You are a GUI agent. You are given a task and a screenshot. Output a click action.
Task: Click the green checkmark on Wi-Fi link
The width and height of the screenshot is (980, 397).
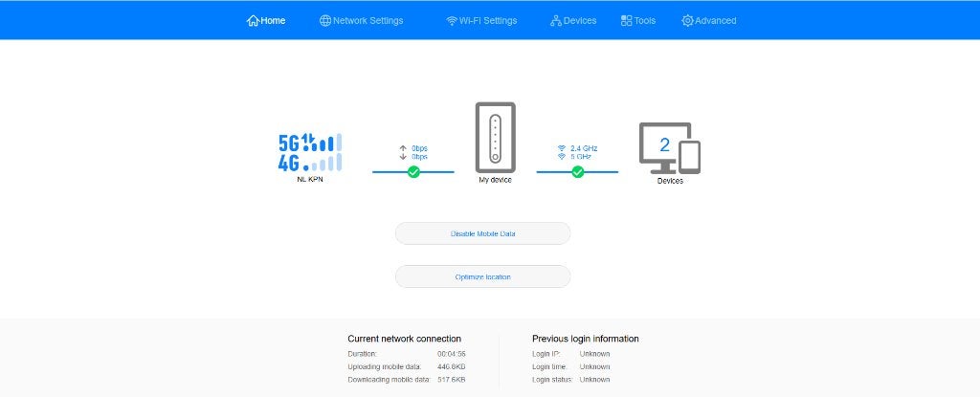pyautogui.click(x=577, y=172)
